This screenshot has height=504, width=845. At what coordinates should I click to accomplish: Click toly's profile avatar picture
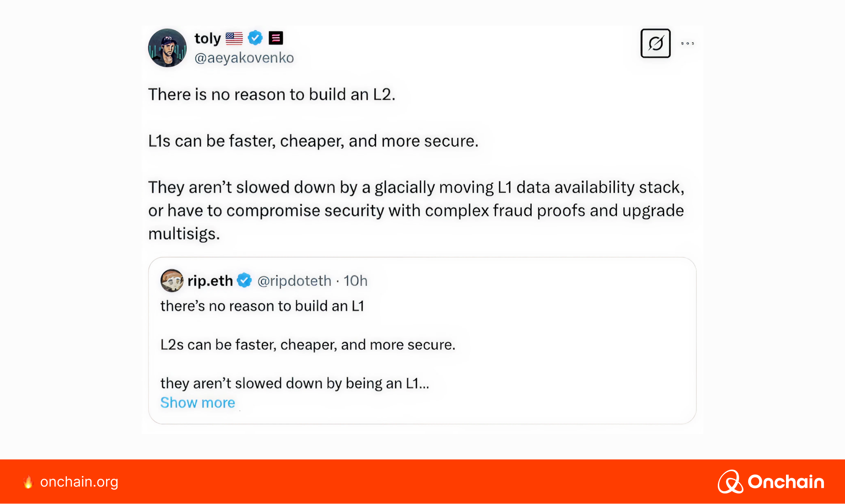(167, 48)
